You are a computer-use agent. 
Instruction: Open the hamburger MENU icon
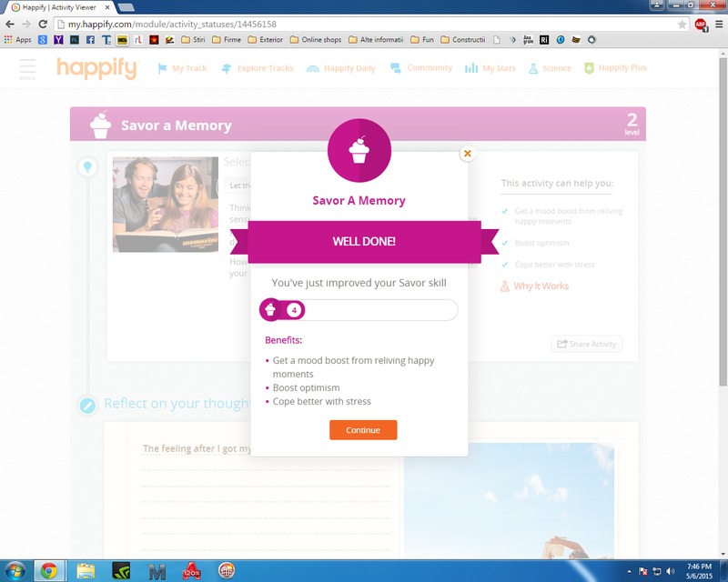click(x=27, y=69)
